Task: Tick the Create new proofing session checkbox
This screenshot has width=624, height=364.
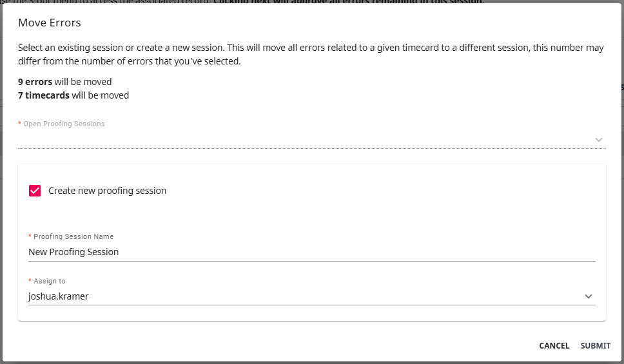Action: [x=35, y=191]
